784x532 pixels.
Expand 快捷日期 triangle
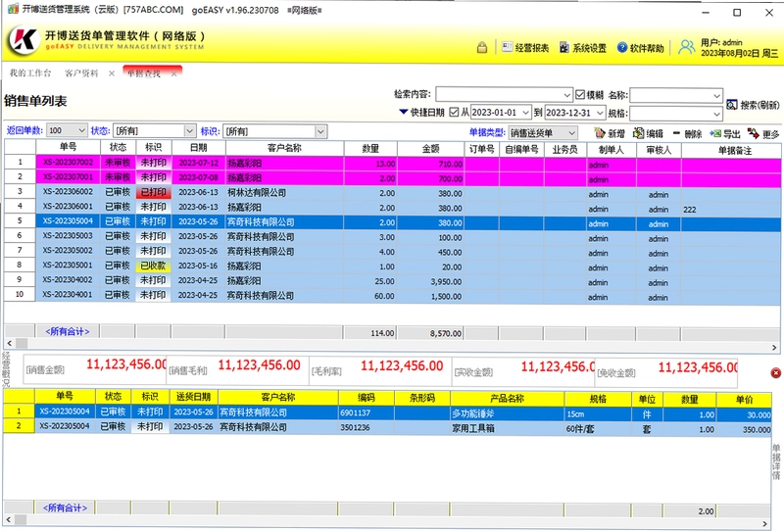pos(403,112)
